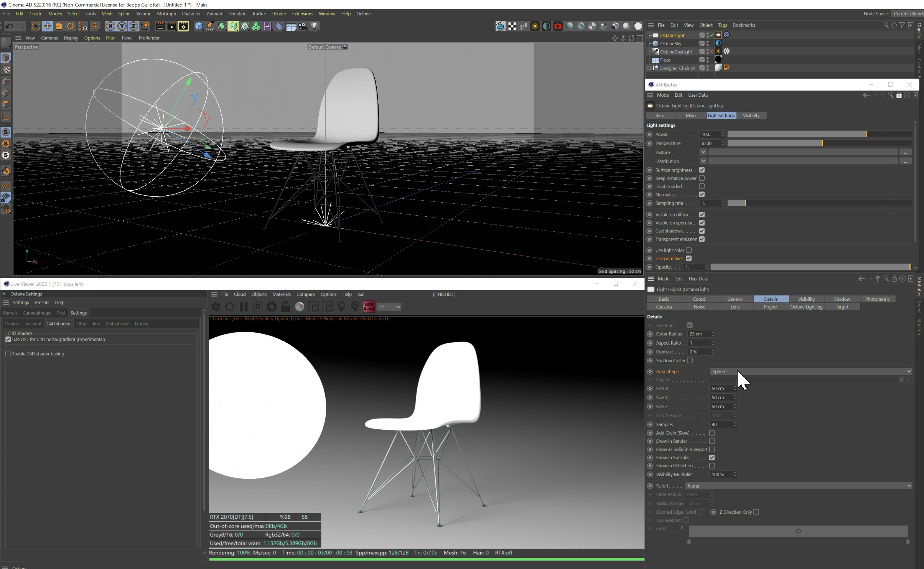
Task: Toggle the LDR 8-bit button
Action: [x=369, y=307]
